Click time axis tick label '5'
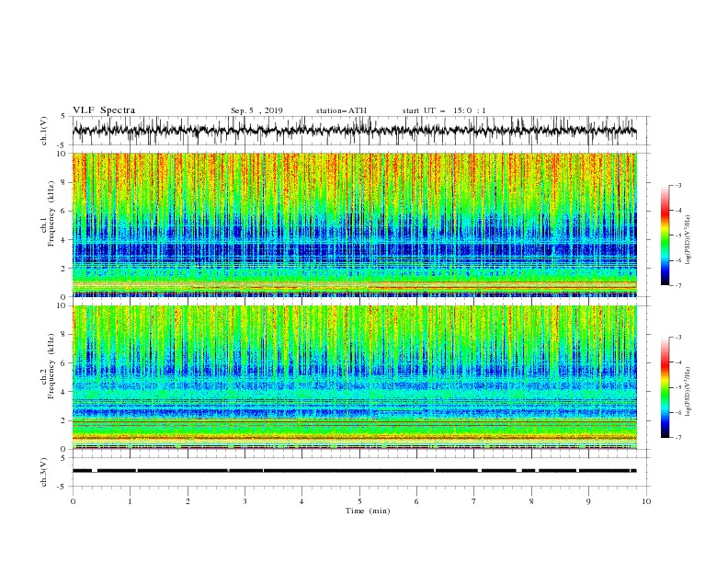The width and height of the screenshot is (728, 563). tap(359, 501)
